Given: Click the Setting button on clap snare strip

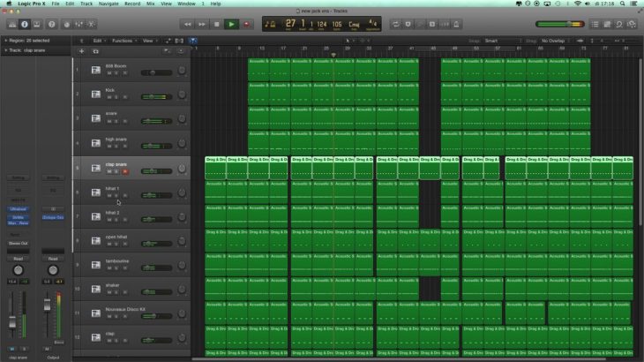Looking at the screenshot, I should 18,178.
